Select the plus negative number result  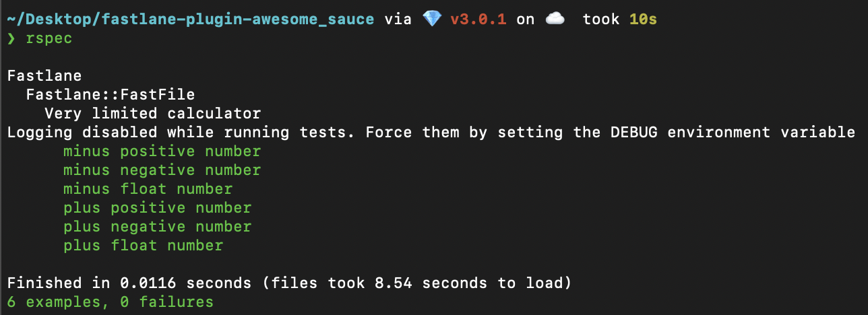(157, 227)
